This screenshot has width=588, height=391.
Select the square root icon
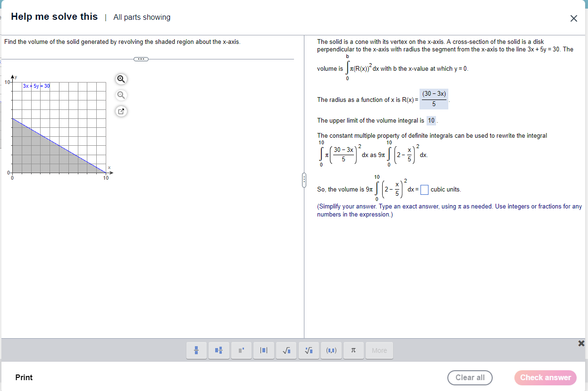click(286, 350)
